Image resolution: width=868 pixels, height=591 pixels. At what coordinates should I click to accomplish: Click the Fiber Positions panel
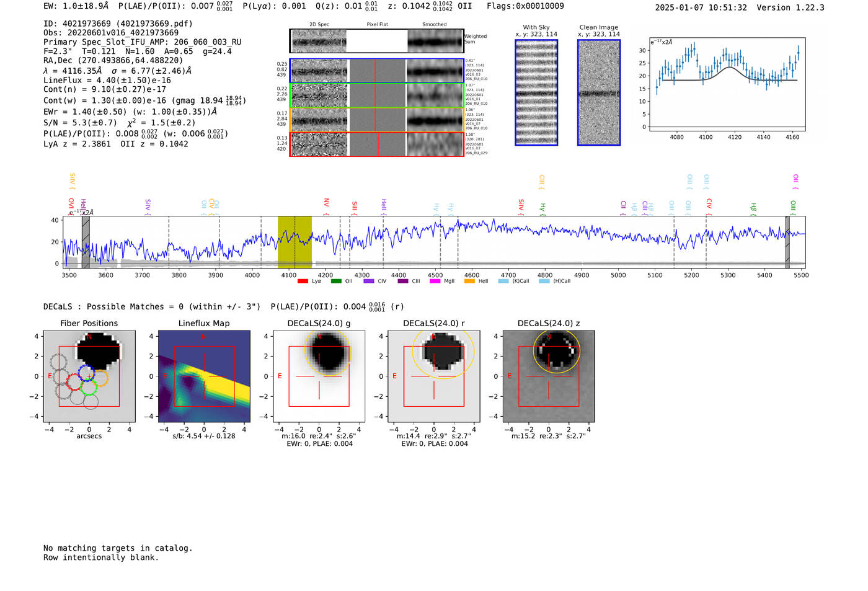[x=89, y=376]
